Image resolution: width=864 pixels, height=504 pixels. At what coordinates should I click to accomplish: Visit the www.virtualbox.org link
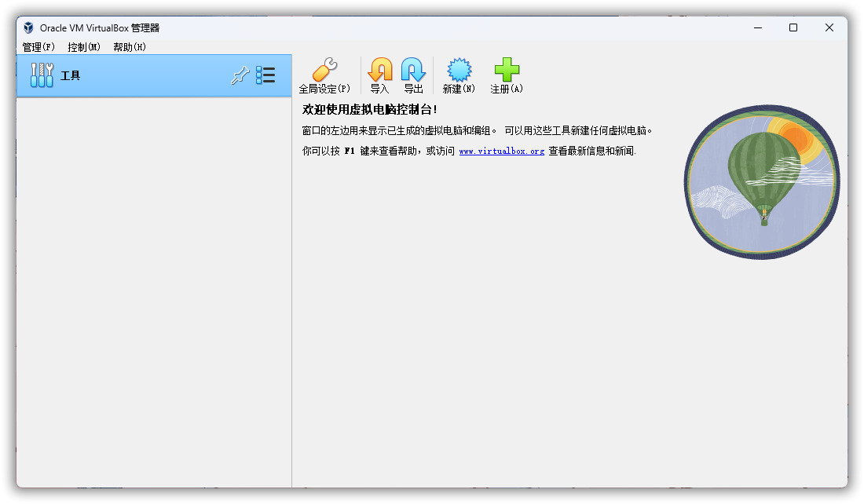click(501, 151)
